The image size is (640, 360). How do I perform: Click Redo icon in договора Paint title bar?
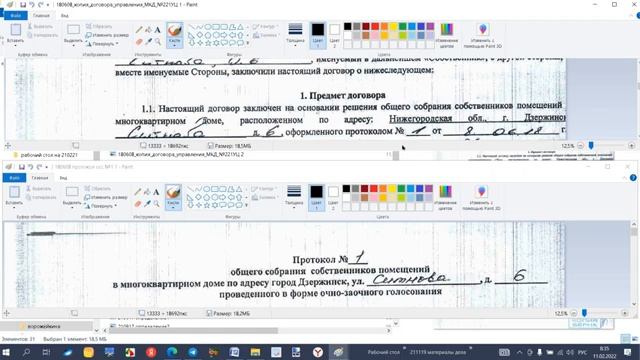[x=40, y=5]
